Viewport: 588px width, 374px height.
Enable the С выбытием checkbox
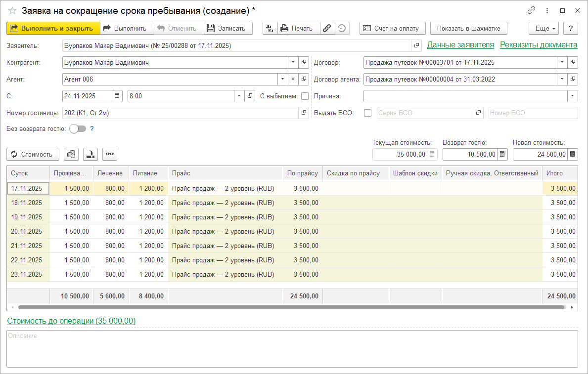click(305, 96)
